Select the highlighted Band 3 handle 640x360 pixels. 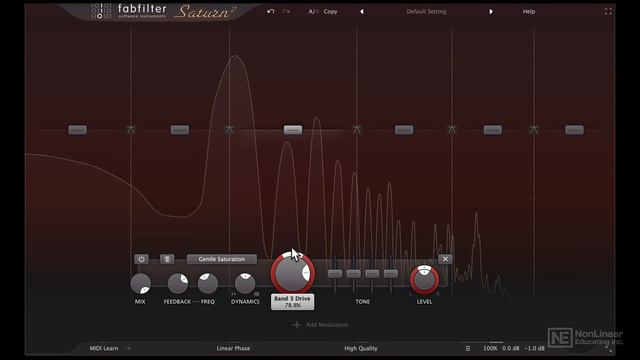pos(293,130)
